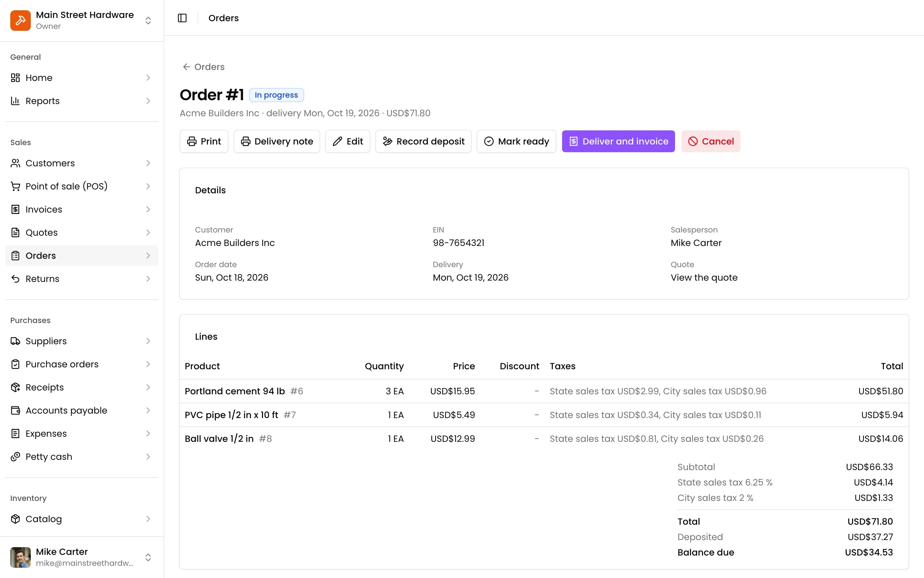Expand the Reports chevron
924x578 pixels.
click(148, 101)
